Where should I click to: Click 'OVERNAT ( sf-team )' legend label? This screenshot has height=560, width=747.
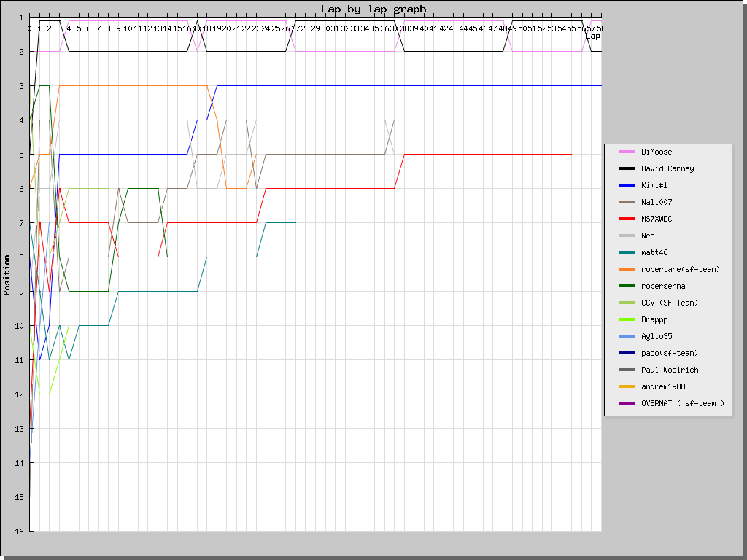pyautogui.click(x=683, y=403)
